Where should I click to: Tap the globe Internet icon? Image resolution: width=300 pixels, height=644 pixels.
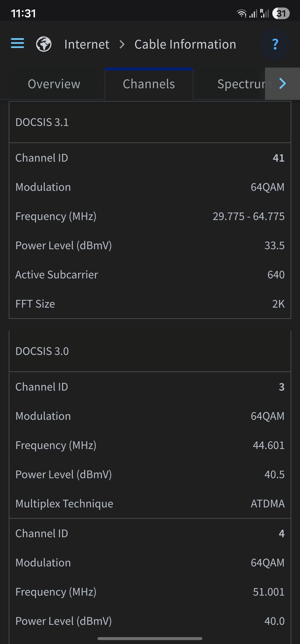click(44, 44)
